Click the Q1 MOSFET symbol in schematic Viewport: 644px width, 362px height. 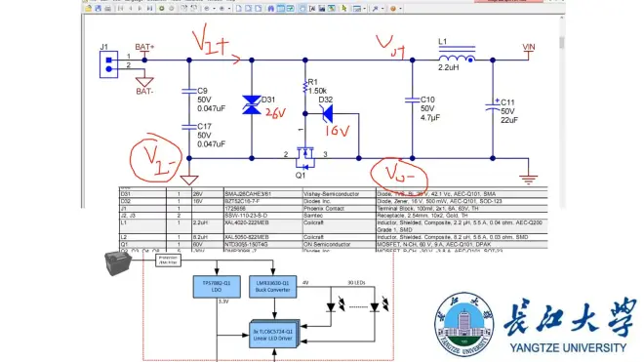click(x=304, y=158)
